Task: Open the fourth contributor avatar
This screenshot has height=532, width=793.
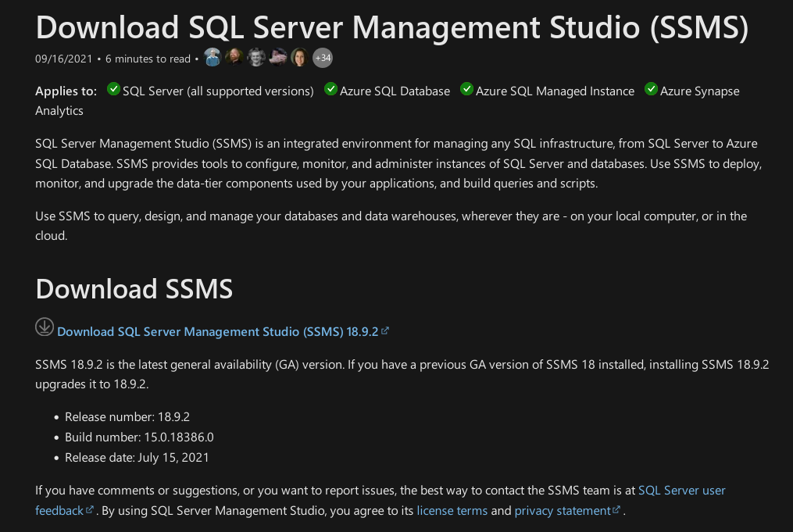Action: coord(278,58)
